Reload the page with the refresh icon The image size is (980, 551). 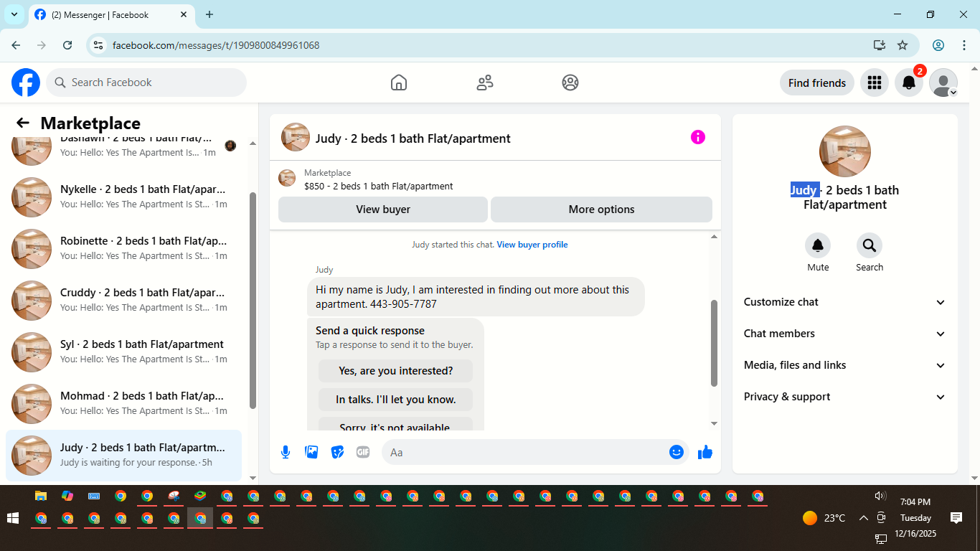pos(67,45)
